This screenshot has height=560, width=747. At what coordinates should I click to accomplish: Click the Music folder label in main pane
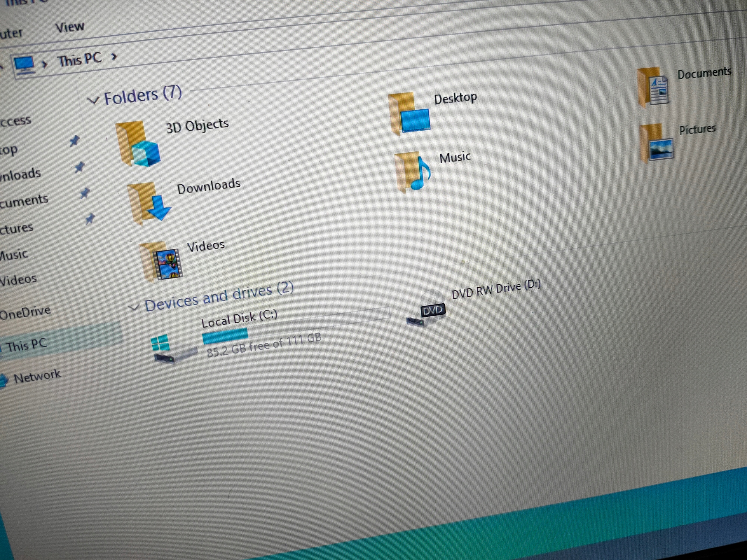(x=455, y=157)
